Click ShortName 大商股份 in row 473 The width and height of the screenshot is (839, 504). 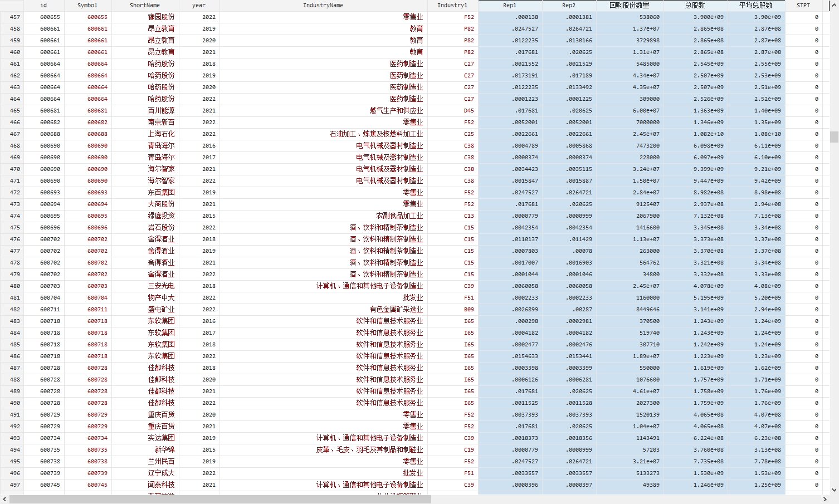pyautogui.click(x=161, y=204)
